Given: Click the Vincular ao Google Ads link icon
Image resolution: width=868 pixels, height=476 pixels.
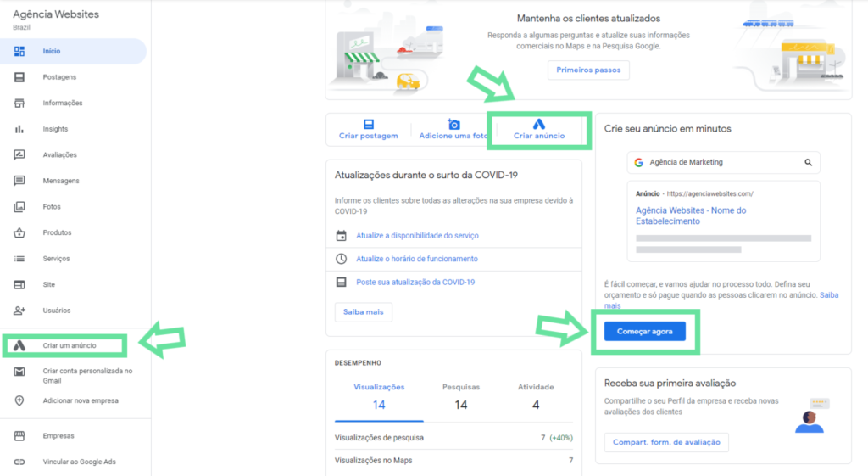Looking at the screenshot, I should (x=19, y=462).
